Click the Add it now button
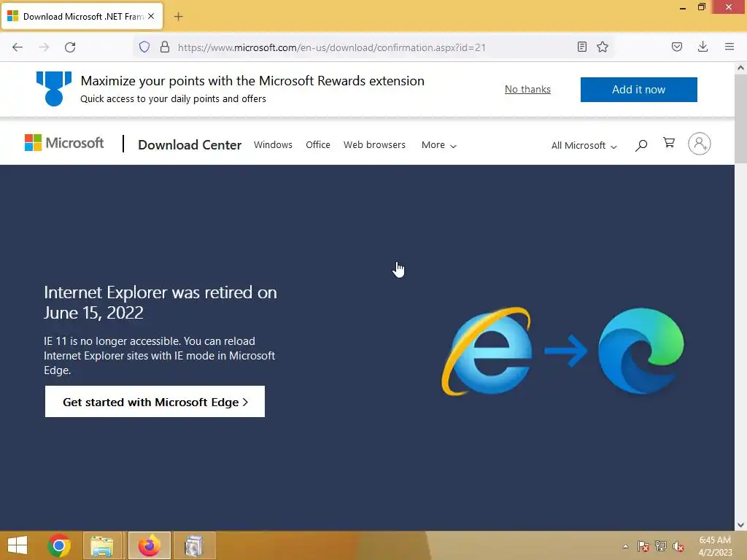The height and width of the screenshot is (560, 747). point(638,90)
